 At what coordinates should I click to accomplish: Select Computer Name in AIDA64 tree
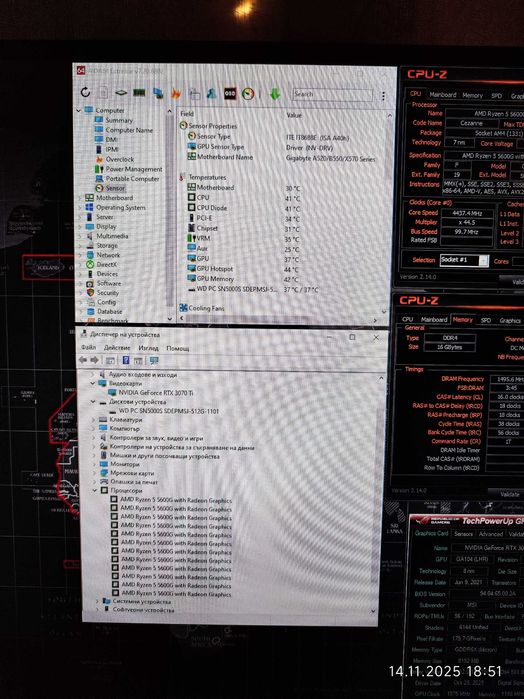tap(124, 130)
